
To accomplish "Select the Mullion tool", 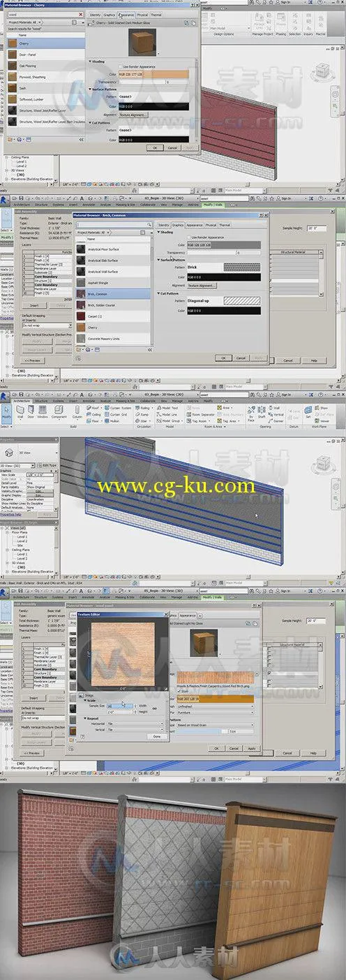I will pyautogui.click(x=112, y=420).
